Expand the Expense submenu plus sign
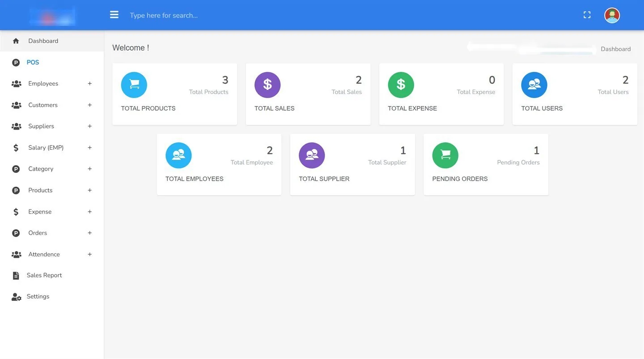Screen dimensions: 644x359 coord(89,212)
